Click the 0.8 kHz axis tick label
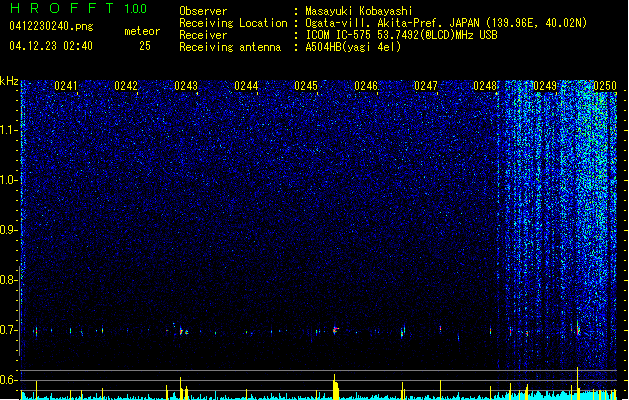Viewport: 629px width, 400px height. tap(9, 280)
